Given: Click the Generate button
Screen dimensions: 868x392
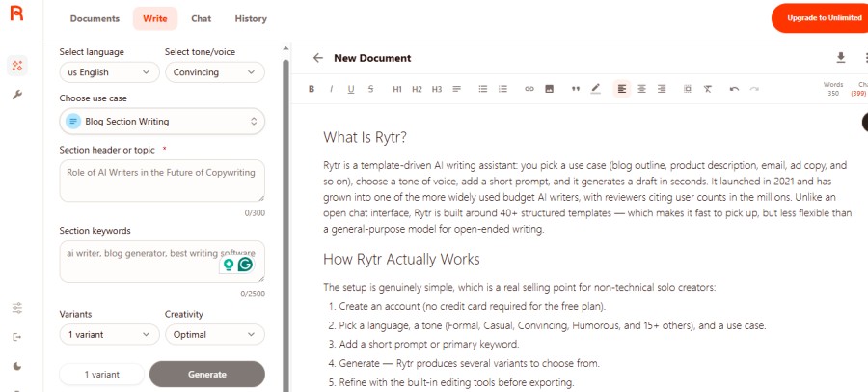Looking at the screenshot, I should point(207,375).
